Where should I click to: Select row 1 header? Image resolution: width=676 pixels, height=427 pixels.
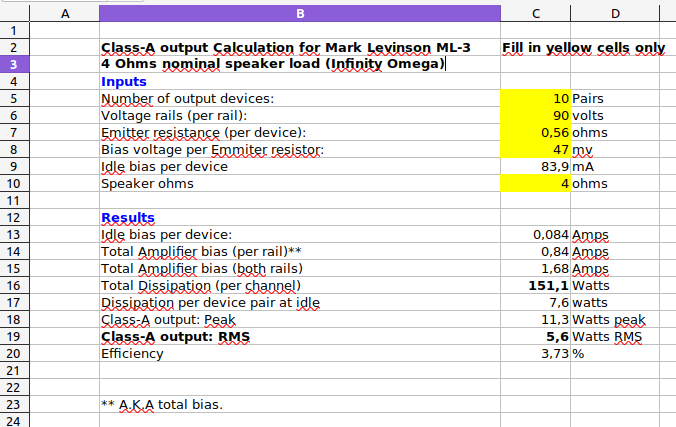click(x=14, y=31)
